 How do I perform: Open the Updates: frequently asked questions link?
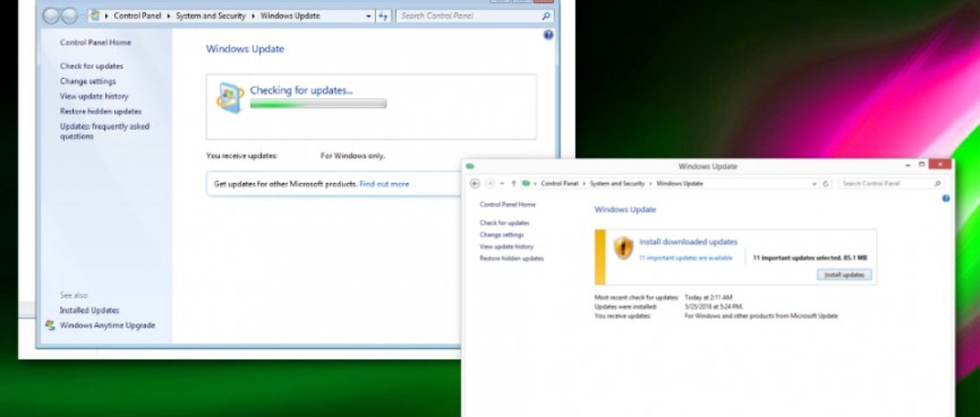click(x=104, y=131)
